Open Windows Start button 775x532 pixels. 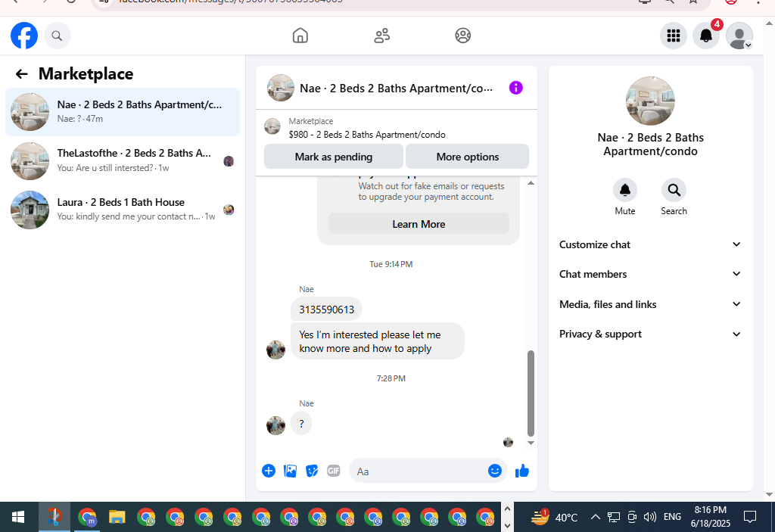tap(18, 517)
